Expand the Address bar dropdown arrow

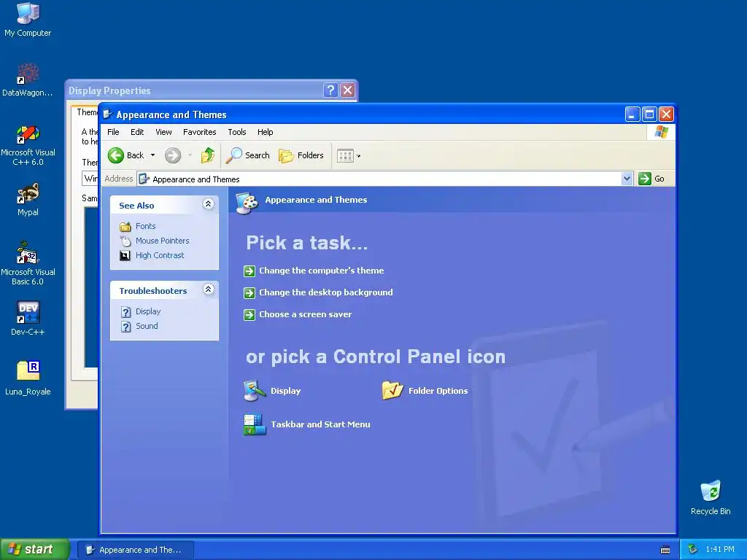[627, 179]
